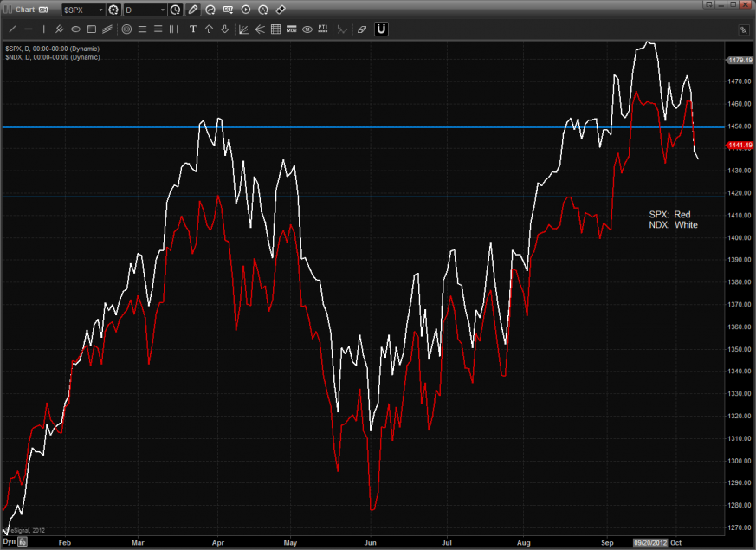Viewport: 756px width, 550px height.
Task: Select the speed lines fan tool
Action: [x=260, y=29]
